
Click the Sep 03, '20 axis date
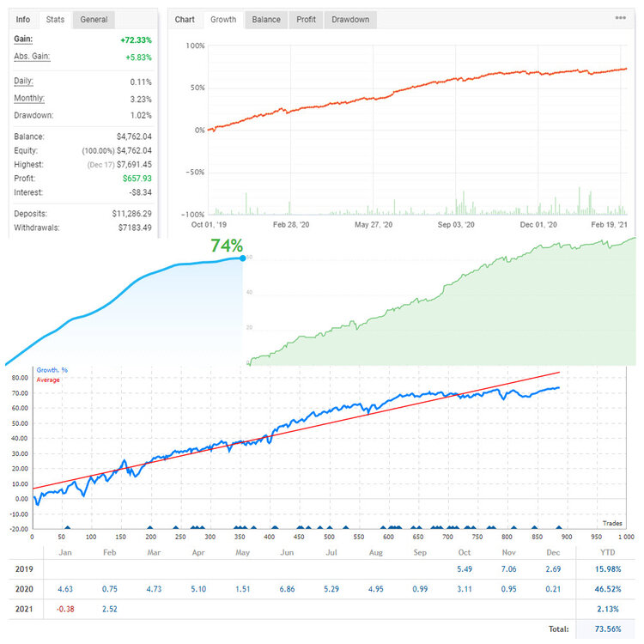point(456,225)
